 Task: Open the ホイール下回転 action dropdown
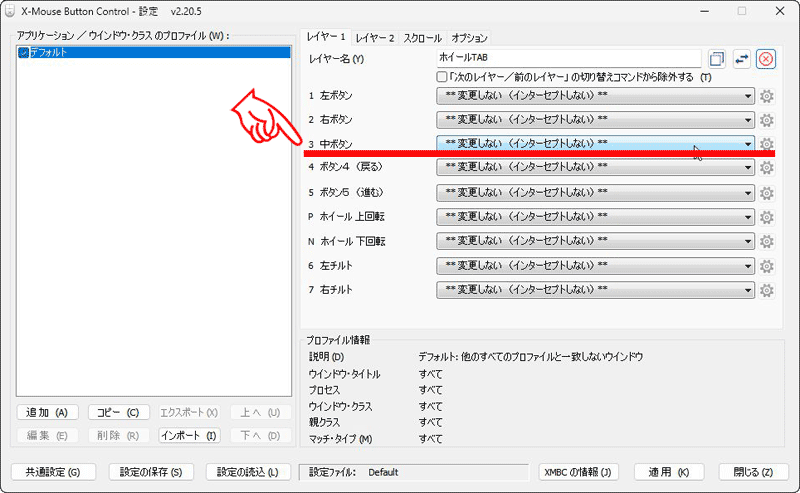(595, 241)
